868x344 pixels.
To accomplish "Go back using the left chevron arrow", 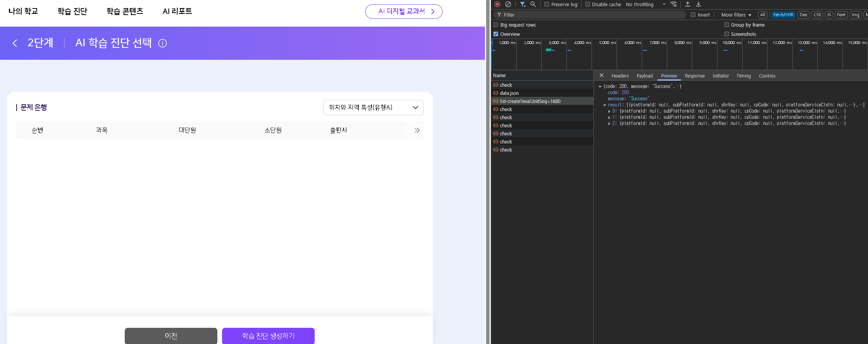I will [15, 43].
